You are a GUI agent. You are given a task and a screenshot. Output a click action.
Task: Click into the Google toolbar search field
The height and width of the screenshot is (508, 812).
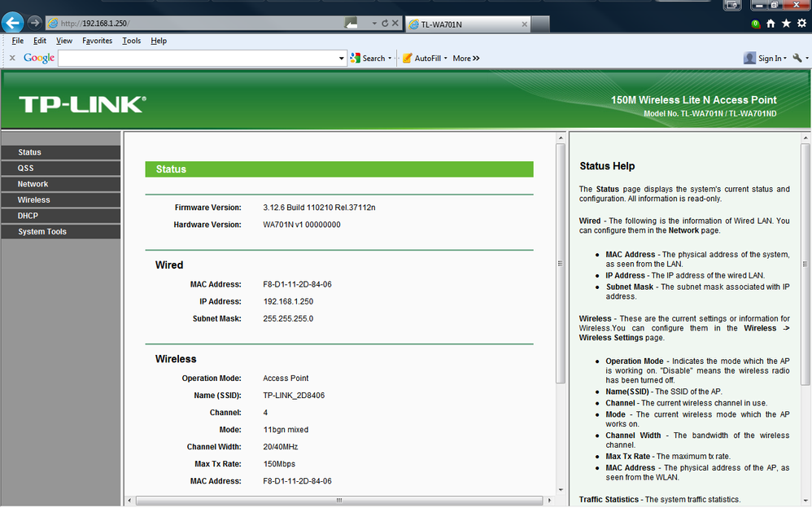198,58
